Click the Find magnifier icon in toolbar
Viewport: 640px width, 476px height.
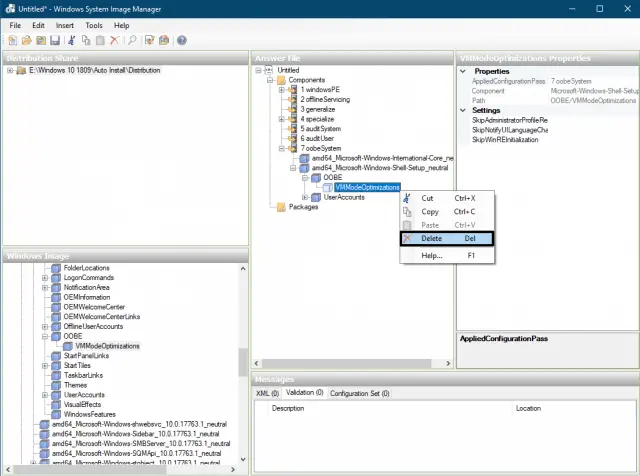tap(132, 41)
